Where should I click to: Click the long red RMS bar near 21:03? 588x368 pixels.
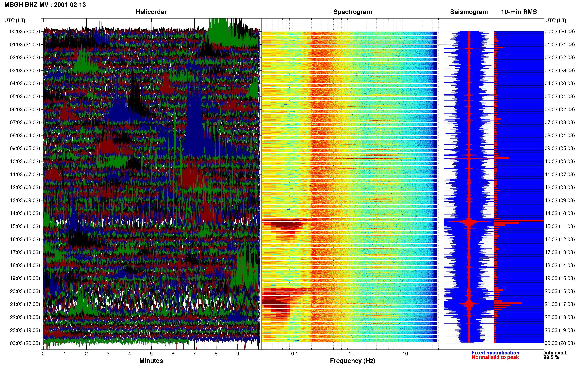(508, 303)
